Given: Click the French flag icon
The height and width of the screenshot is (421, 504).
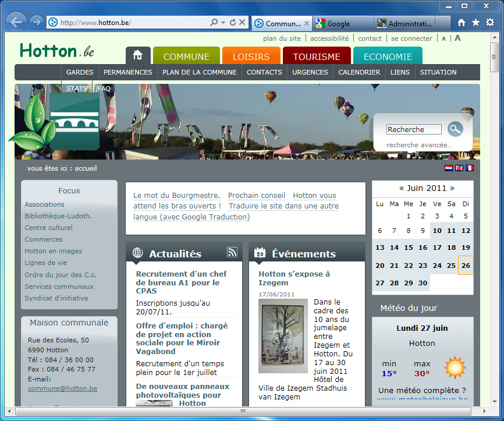Looking at the screenshot, I should click(469, 168).
